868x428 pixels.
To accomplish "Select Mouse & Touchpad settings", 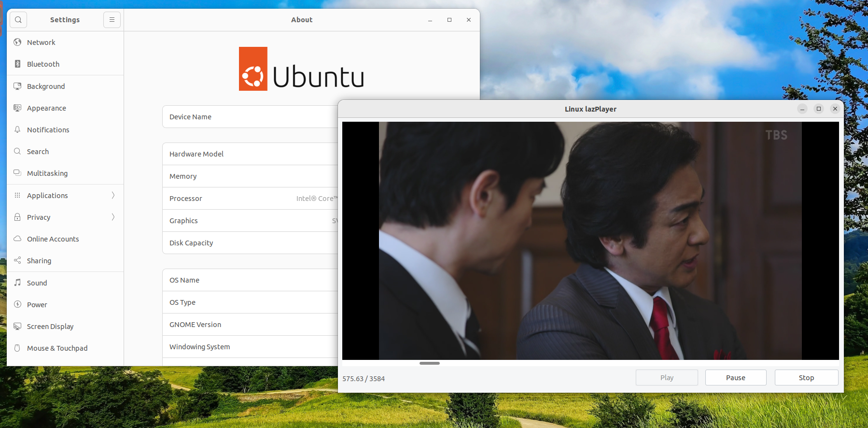I will [65, 348].
